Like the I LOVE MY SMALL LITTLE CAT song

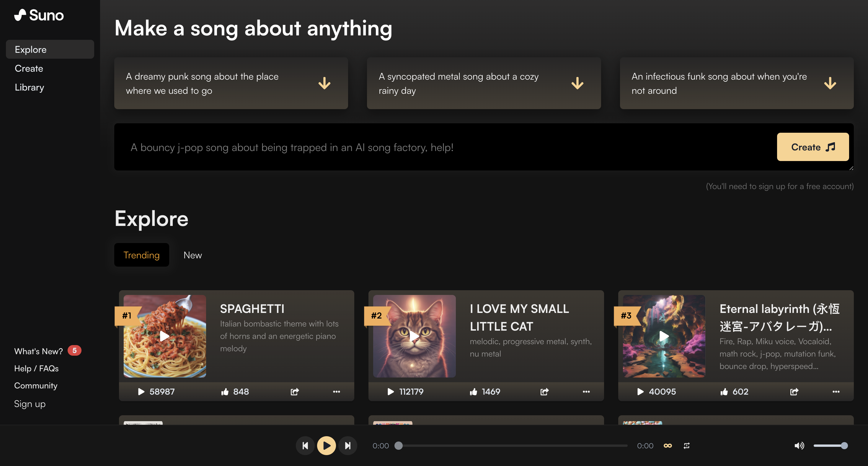pyautogui.click(x=474, y=391)
